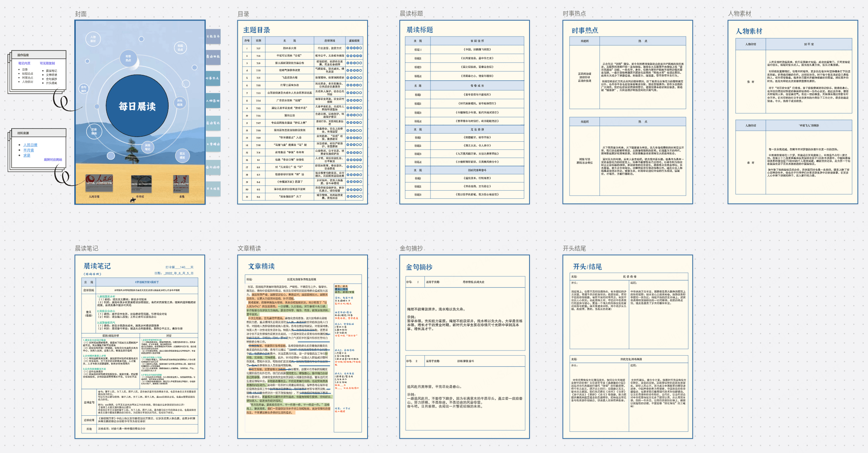The width and height of the screenshot is (868, 453).
Task: Select the 开头结尾 side tab beside the cover
Action: [213, 189]
